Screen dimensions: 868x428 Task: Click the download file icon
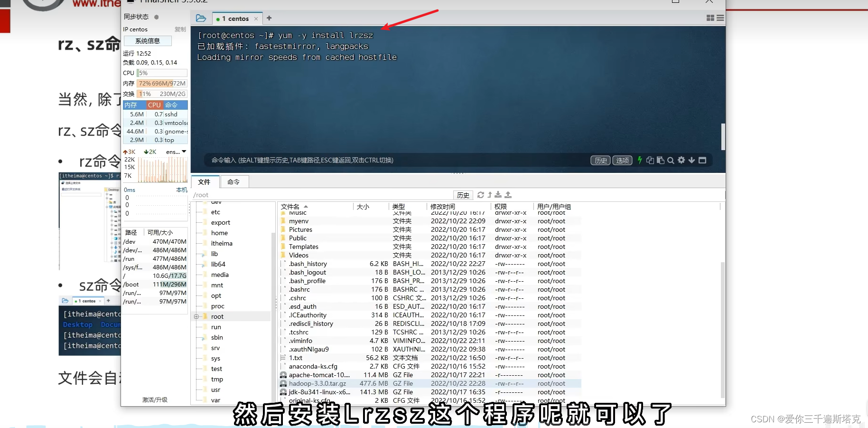[498, 195]
